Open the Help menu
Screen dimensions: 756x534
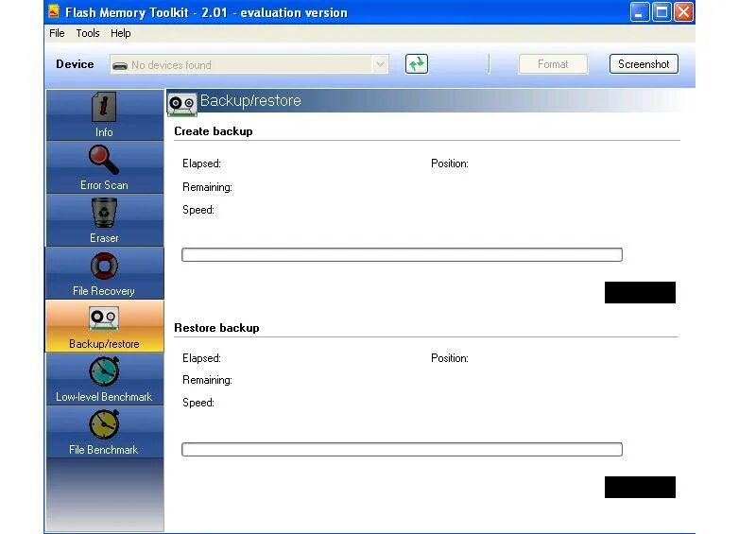(x=121, y=33)
